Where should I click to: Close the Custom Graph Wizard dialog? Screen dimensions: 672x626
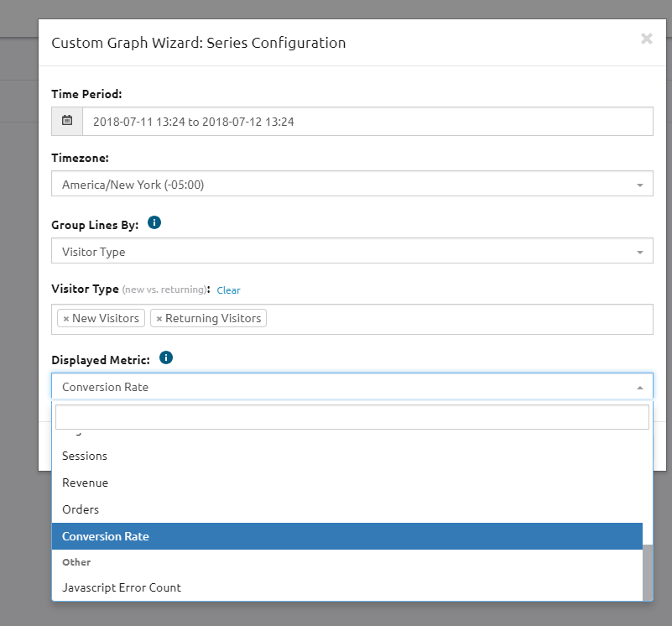[646, 39]
